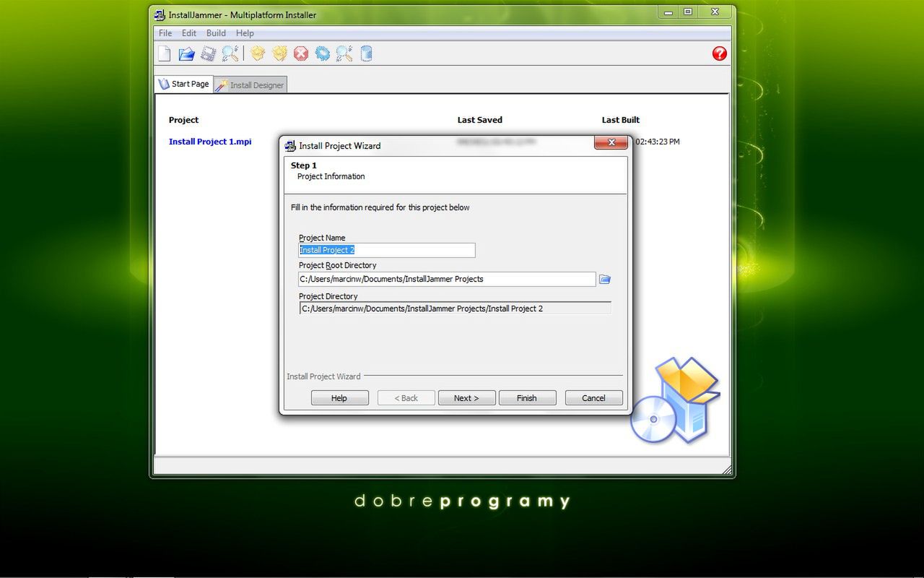This screenshot has width=924, height=578.
Task: Click the red Help question mark icon
Action: click(x=720, y=53)
